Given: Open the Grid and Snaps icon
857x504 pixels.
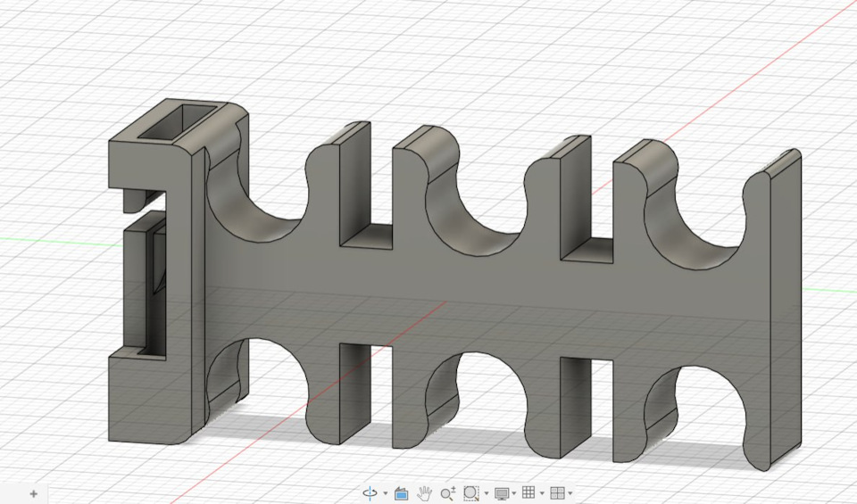Looking at the screenshot, I should tap(528, 492).
